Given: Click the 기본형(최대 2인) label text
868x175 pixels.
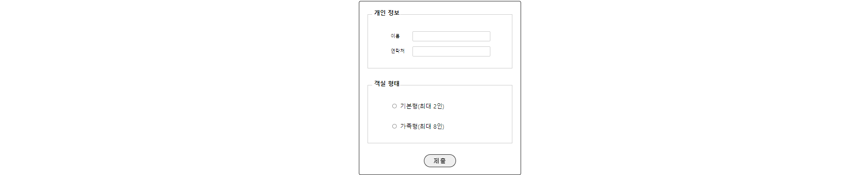Looking at the screenshot, I should pyautogui.click(x=422, y=106).
